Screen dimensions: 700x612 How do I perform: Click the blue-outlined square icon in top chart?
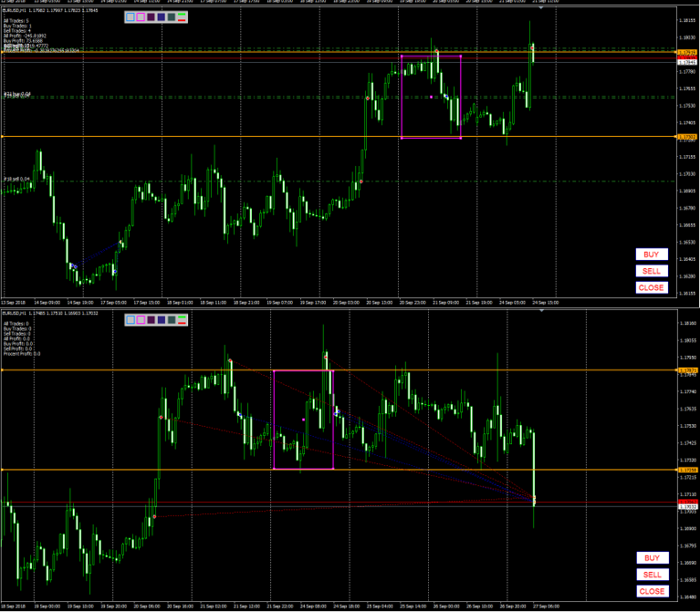pos(131,17)
